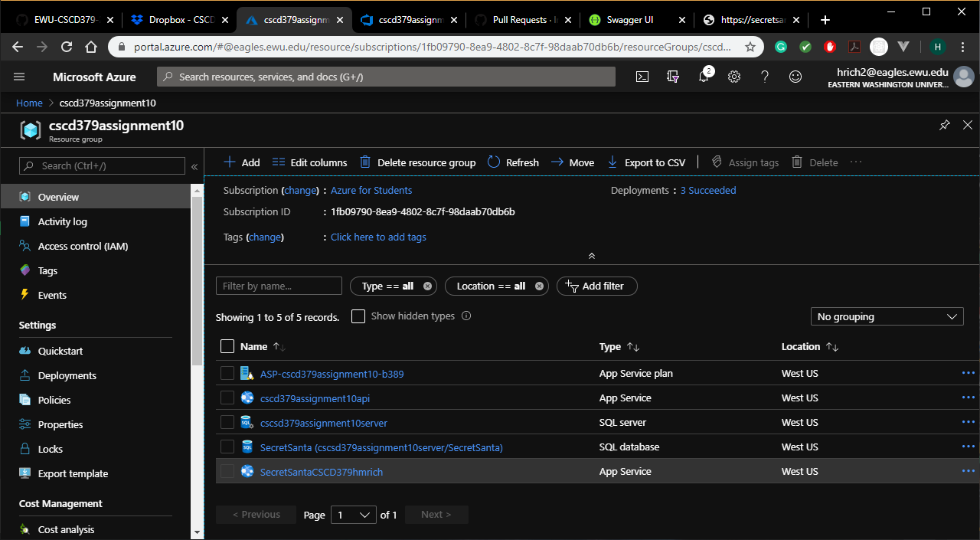Focus the Azure global search box
Image resolution: width=980 pixels, height=540 pixels.
click(x=386, y=77)
